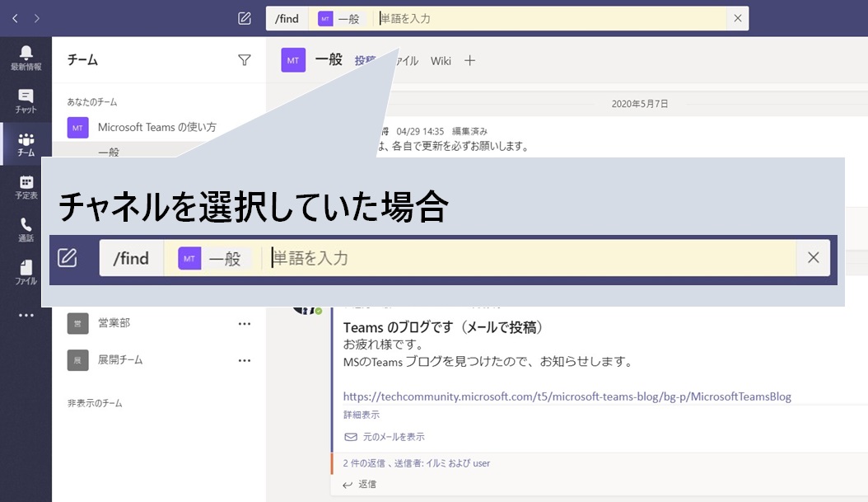
Task: Click the 2020年5月7日 date separator
Action: [639, 104]
